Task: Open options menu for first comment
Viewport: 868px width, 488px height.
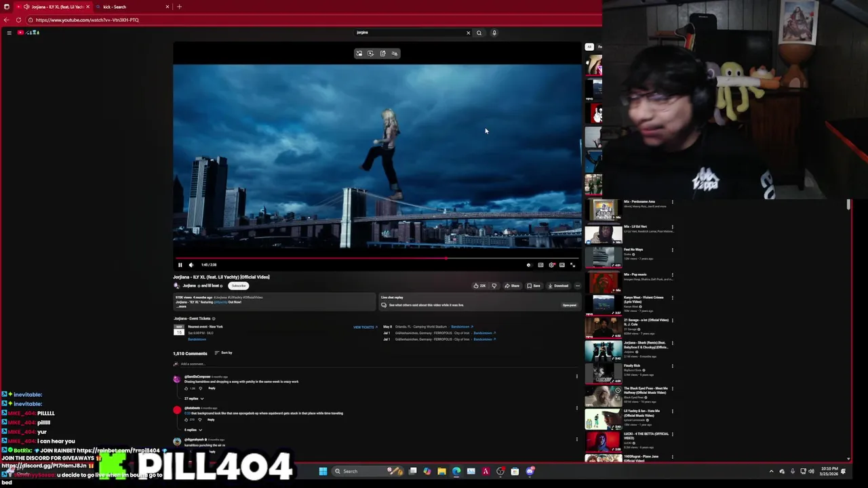Action: tap(577, 376)
